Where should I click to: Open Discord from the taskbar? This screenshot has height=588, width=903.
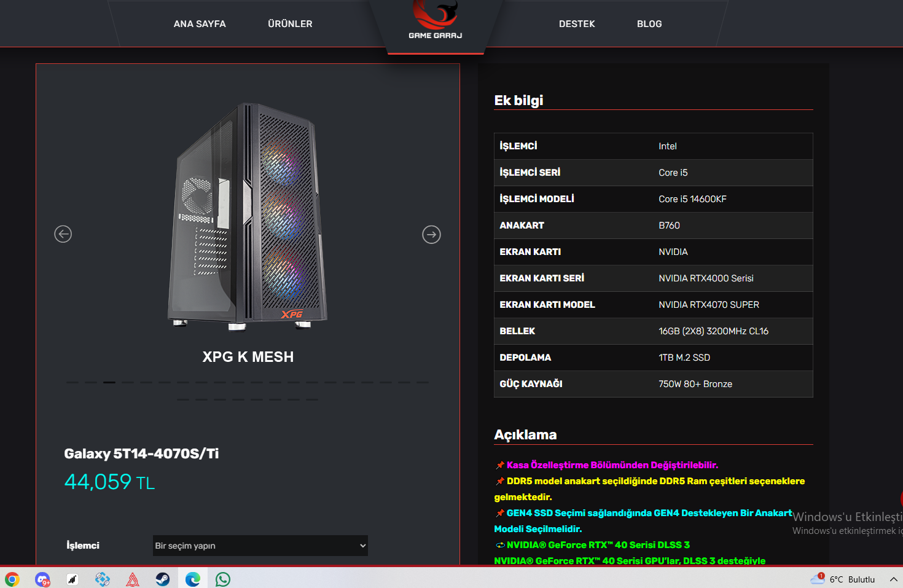point(42,579)
